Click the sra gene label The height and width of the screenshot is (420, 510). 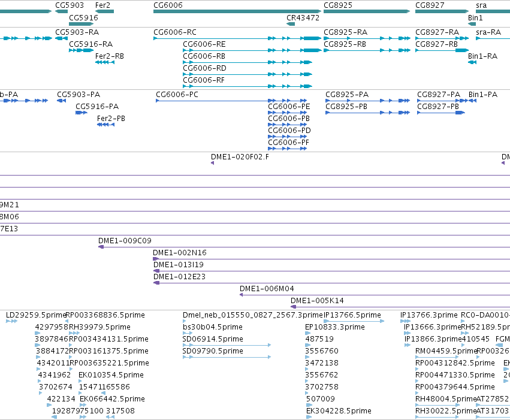[481, 5]
